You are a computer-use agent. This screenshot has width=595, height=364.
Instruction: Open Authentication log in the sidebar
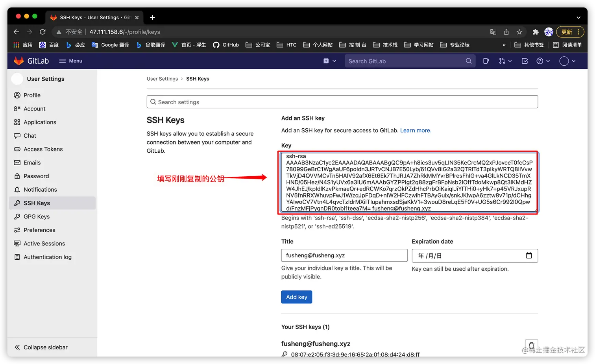pos(52,257)
